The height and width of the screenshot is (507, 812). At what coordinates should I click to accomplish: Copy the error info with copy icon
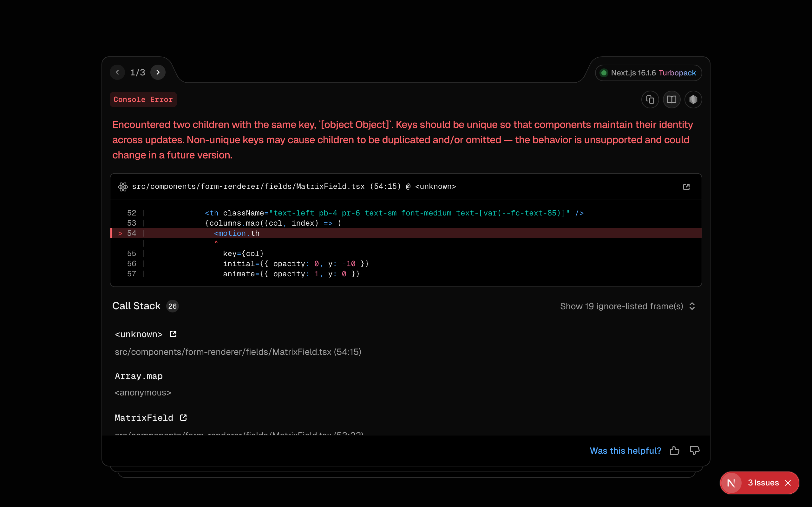650,99
